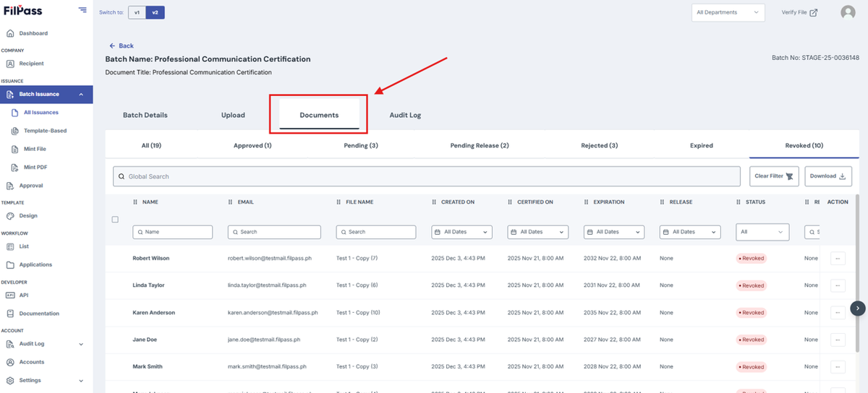
Task: Collapse sidebar with the hamburger icon
Action: 82,10
